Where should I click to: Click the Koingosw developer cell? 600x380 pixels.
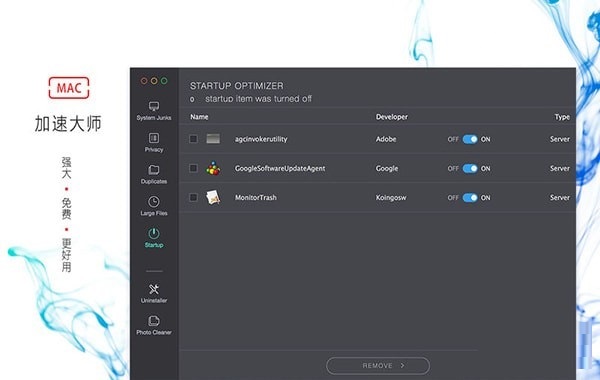pos(391,197)
